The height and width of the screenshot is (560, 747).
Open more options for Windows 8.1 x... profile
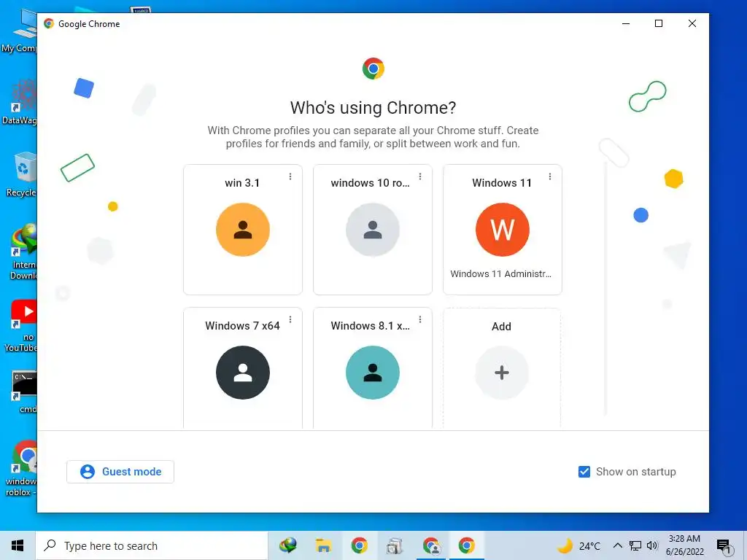coord(420,319)
